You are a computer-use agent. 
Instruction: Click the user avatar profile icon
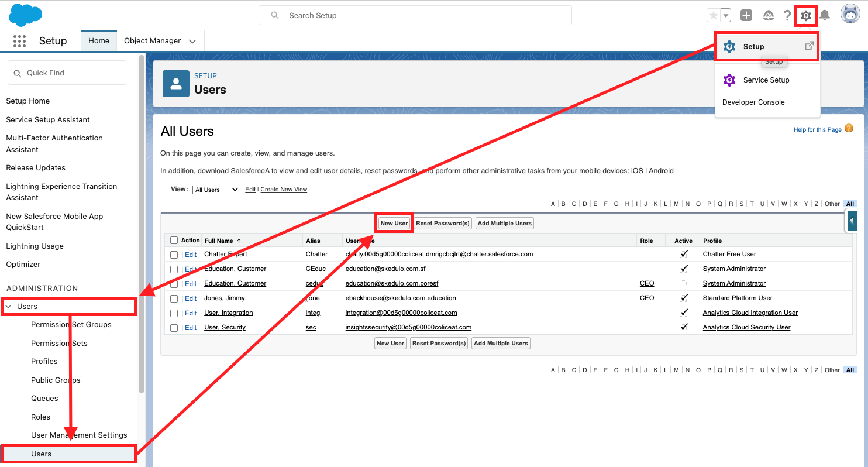click(x=850, y=14)
